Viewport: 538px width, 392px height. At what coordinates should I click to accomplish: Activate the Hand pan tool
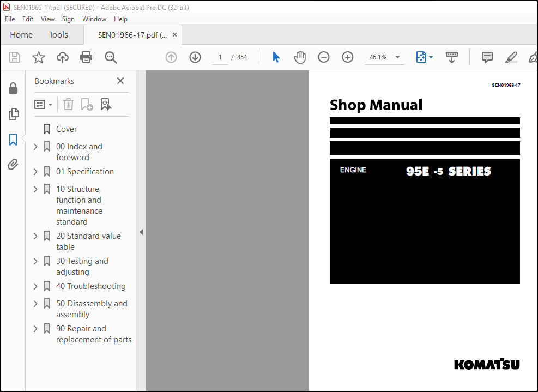(300, 57)
